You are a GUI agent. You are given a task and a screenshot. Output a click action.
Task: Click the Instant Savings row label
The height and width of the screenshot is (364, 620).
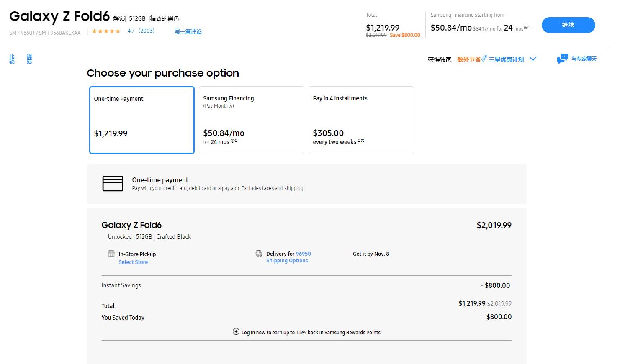(x=121, y=285)
